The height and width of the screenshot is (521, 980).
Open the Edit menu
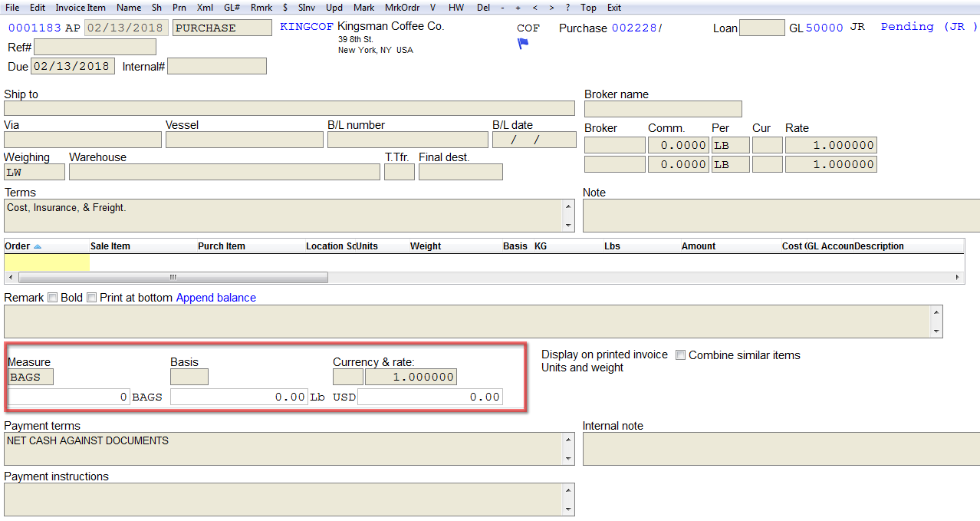coord(38,8)
